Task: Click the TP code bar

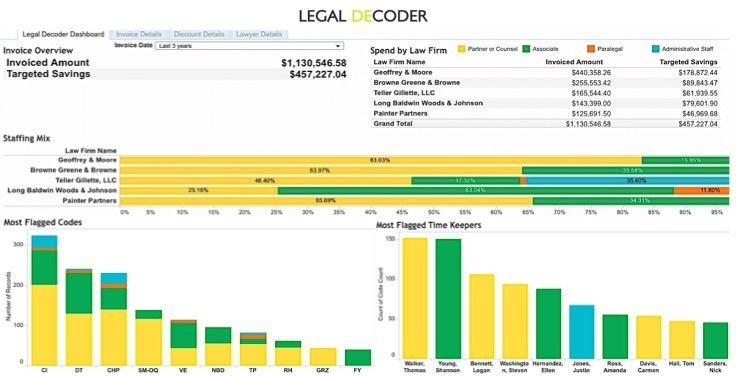Action: point(253,349)
